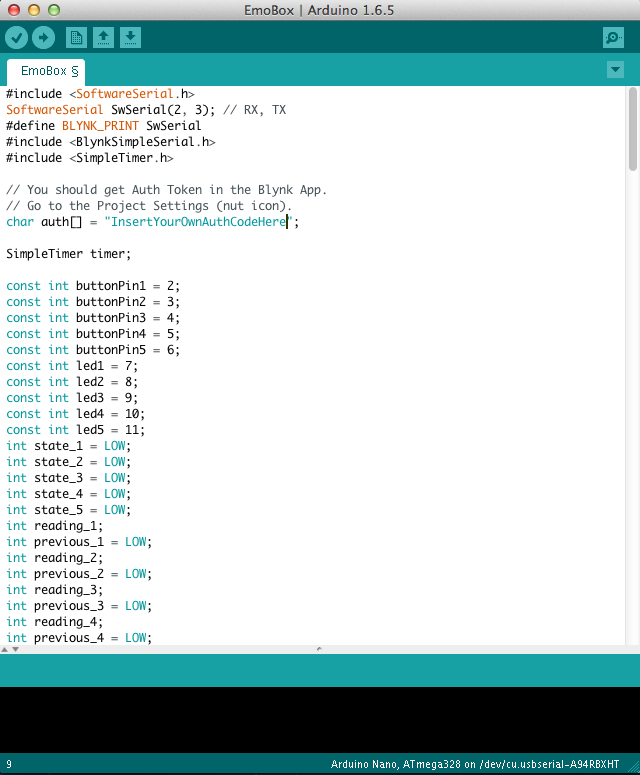Click the "state_5 = LOW" line
640x775 pixels.
[69, 510]
